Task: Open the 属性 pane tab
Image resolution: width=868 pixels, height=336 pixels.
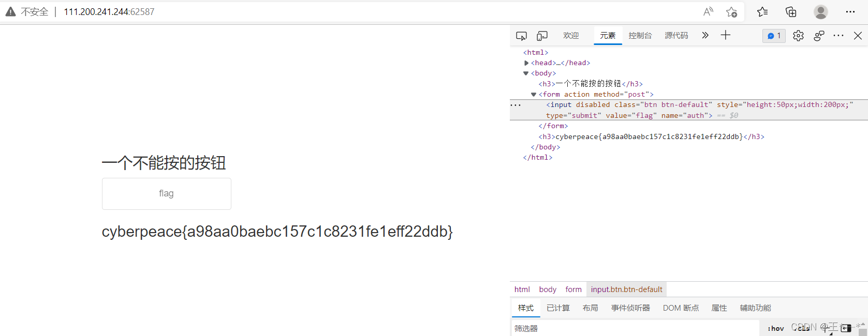Action: point(719,308)
